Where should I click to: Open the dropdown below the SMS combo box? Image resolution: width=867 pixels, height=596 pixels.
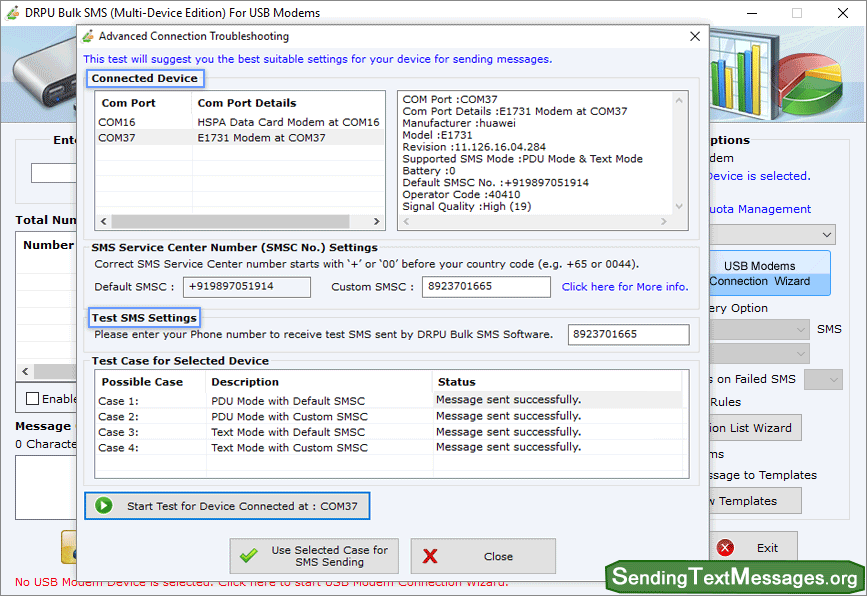(x=759, y=353)
